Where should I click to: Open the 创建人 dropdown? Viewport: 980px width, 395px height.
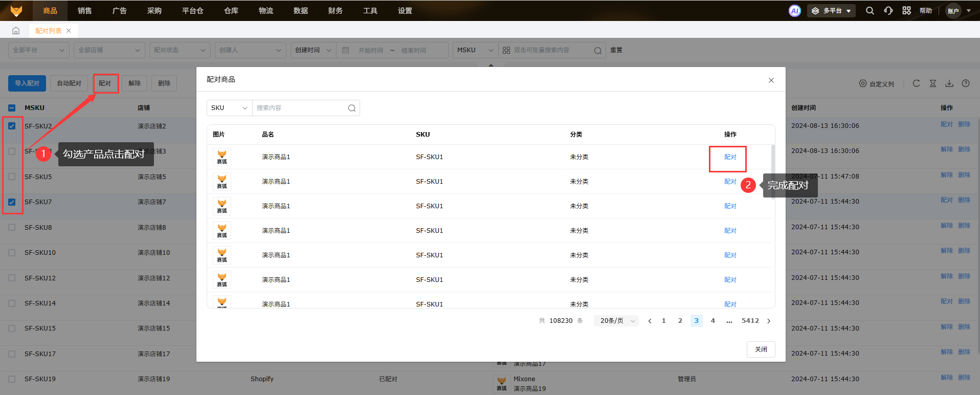click(250, 50)
